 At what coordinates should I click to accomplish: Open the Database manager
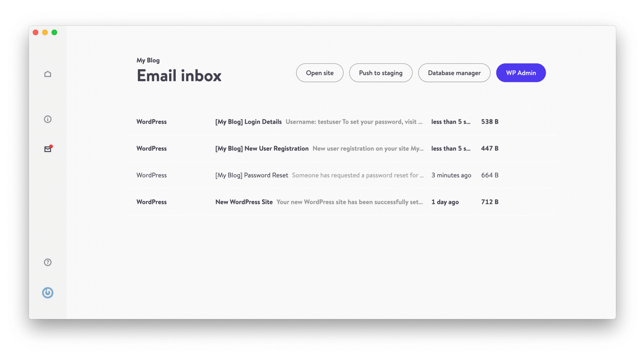click(454, 73)
